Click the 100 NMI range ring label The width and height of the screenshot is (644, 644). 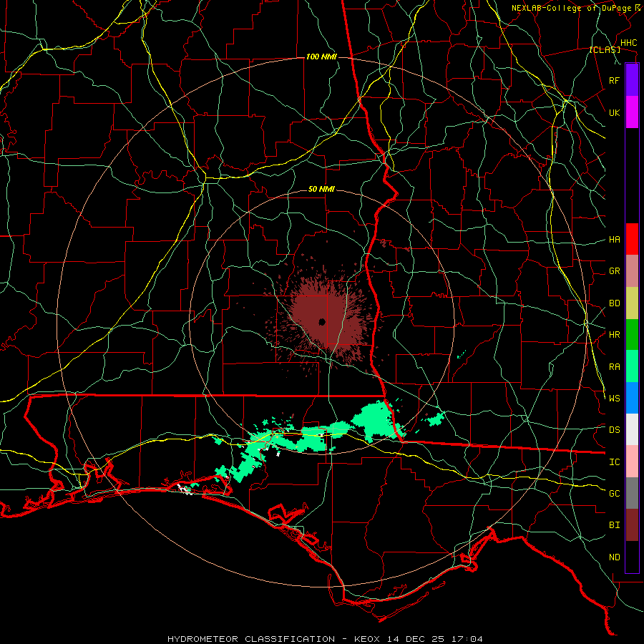[321, 57]
